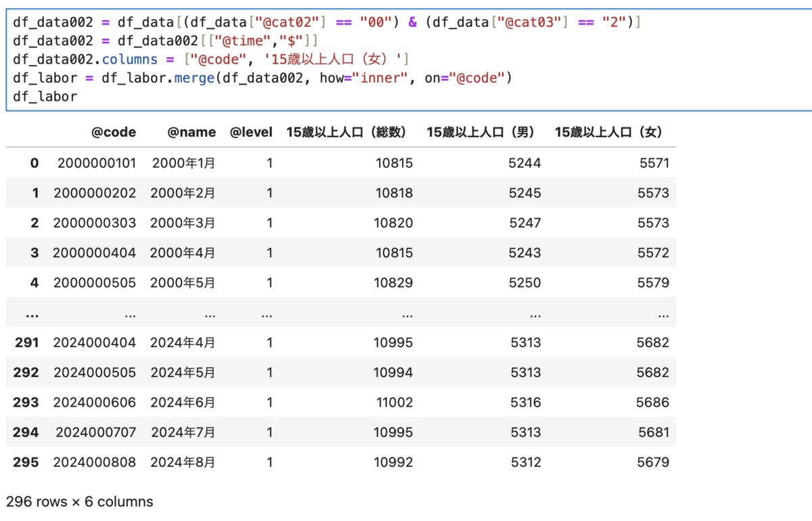Select cell '2024000606'
Viewport: 812px width, 521px height.
click(95, 402)
